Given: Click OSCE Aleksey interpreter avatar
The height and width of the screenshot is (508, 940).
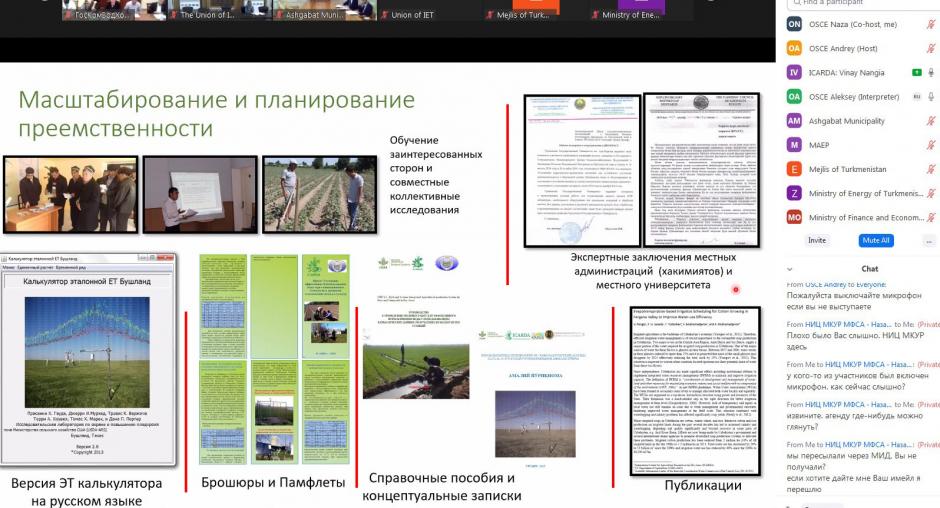Looking at the screenshot, I should 794,97.
